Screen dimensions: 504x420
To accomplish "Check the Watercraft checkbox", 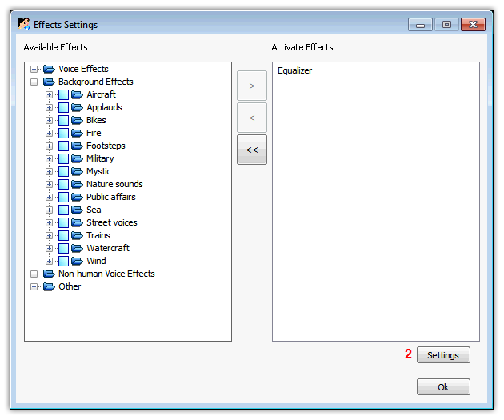I will [x=63, y=248].
